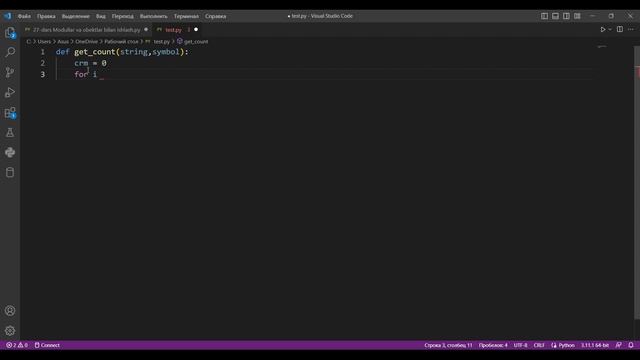Click OneDrive in the breadcrumb
The height and width of the screenshot is (360, 640).
pyautogui.click(x=86, y=42)
